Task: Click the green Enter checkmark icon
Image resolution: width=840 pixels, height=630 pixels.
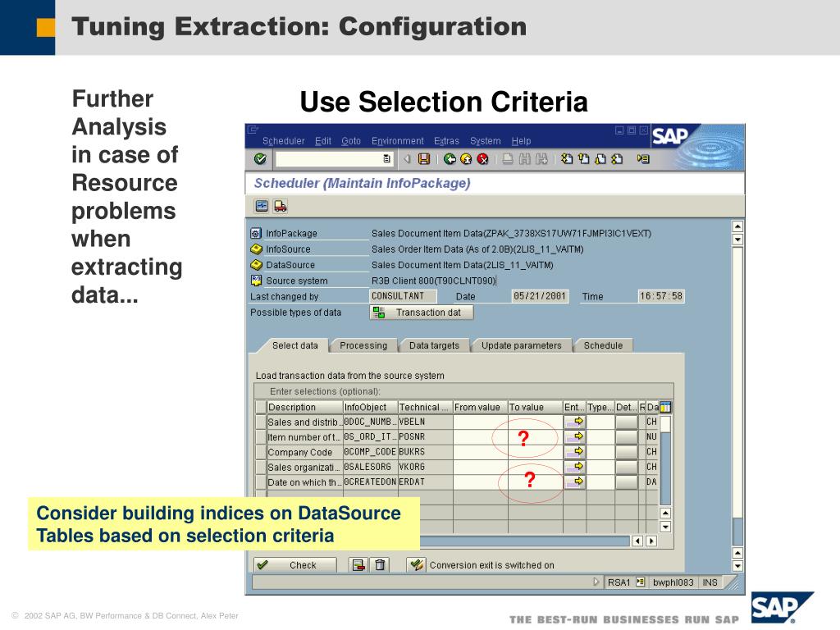Action: coord(260,159)
